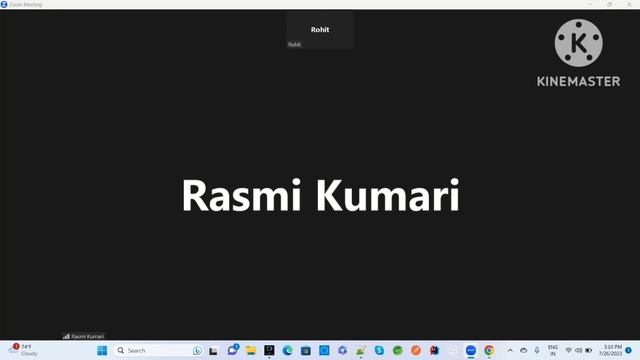This screenshot has width=640, height=360.
Task: Open Microsoft Store from the taskbar
Action: tap(306, 350)
